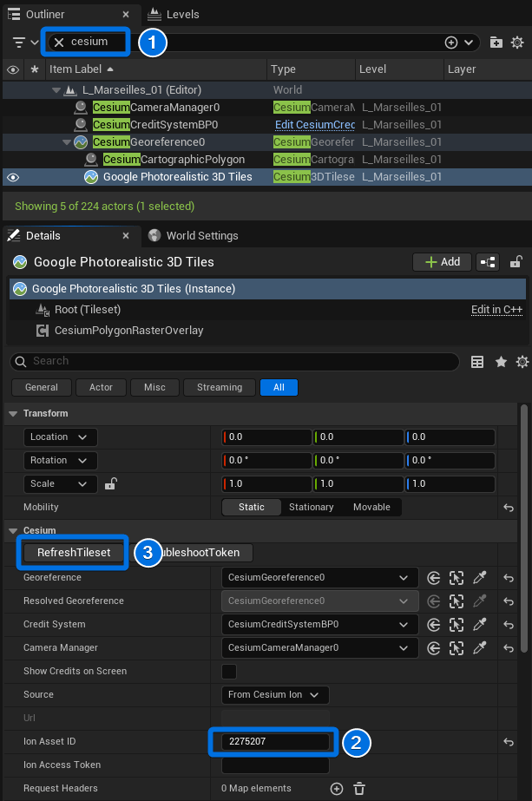
Task: Delete all Request Headers elements with the trash icon
Action: 359,788
